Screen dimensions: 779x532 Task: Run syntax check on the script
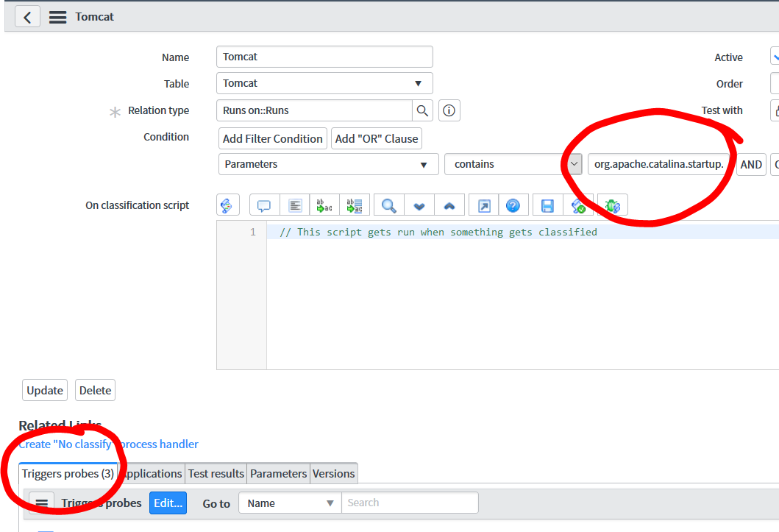pyautogui.click(x=580, y=204)
